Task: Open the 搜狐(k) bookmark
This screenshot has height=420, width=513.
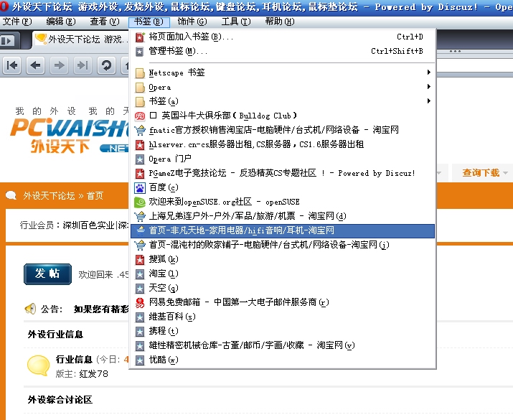Action: [x=283, y=260]
